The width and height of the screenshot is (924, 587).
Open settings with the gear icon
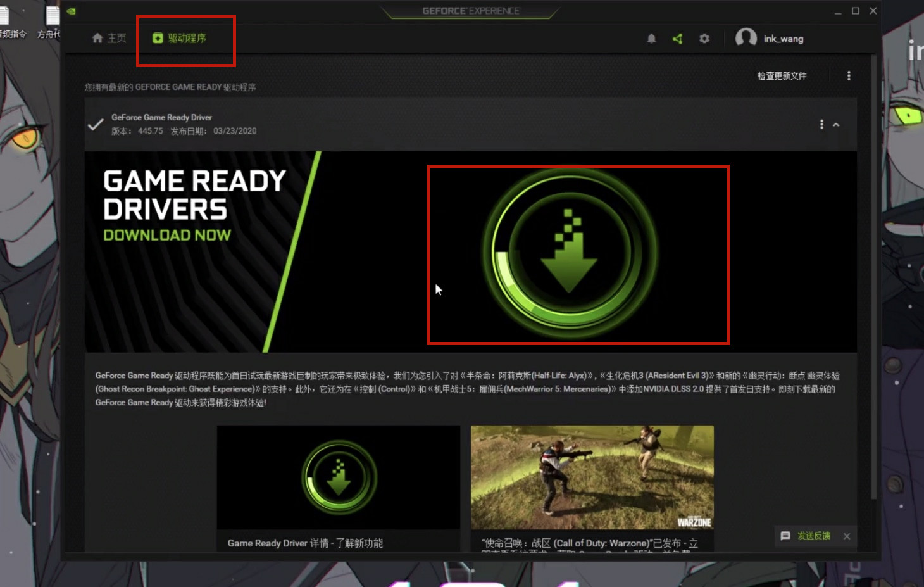[x=704, y=39]
